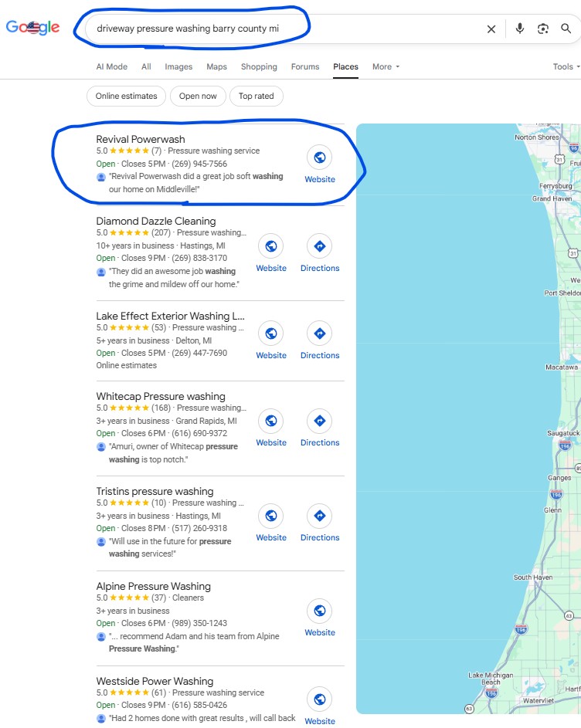
Task: Click phone number (269) 945-7566
Action: pos(199,164)
